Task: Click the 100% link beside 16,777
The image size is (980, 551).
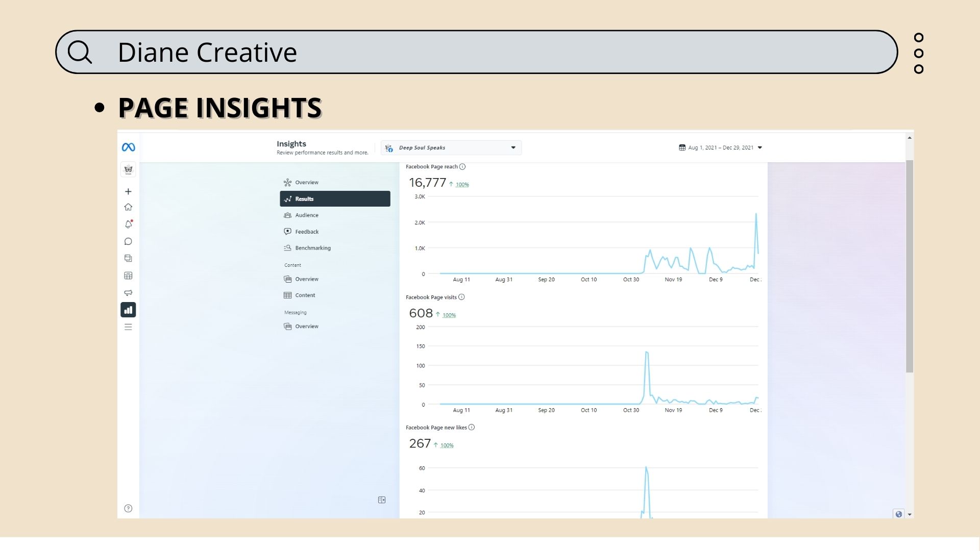Action: click(462, 185)
